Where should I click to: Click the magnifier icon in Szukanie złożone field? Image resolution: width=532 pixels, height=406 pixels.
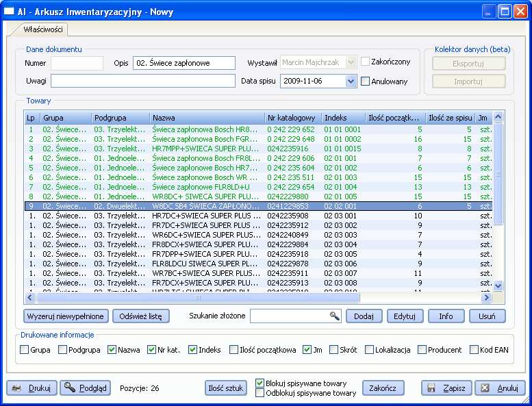(x=335, y=316)
